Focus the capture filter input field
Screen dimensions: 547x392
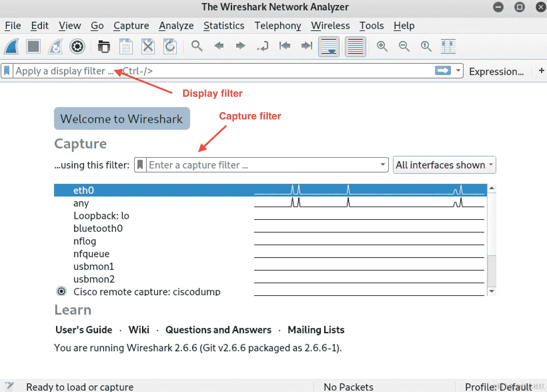263,165
